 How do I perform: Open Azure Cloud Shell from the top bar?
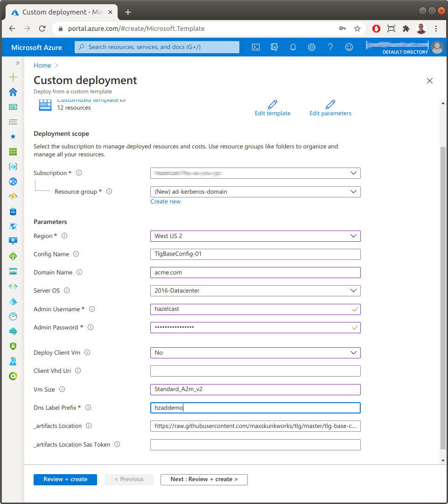(x=255, y=47)
